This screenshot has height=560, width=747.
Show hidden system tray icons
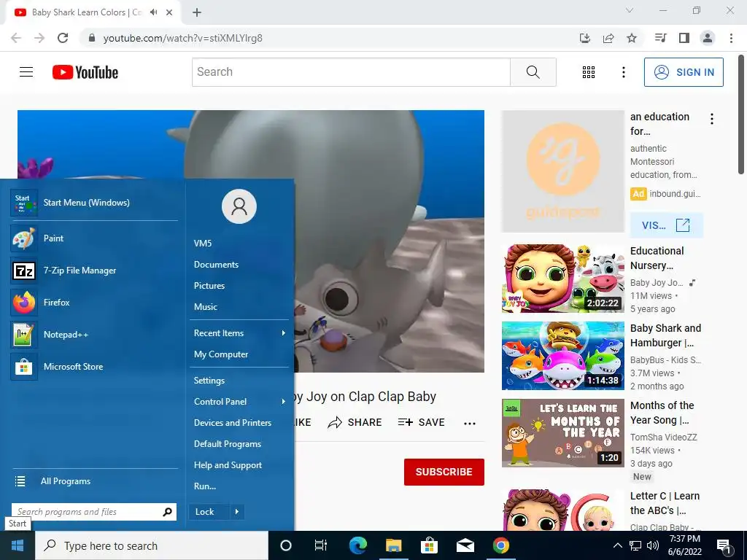click(617, 545)
